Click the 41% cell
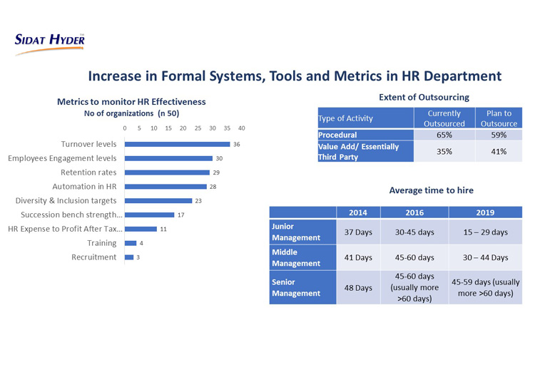 499,151
